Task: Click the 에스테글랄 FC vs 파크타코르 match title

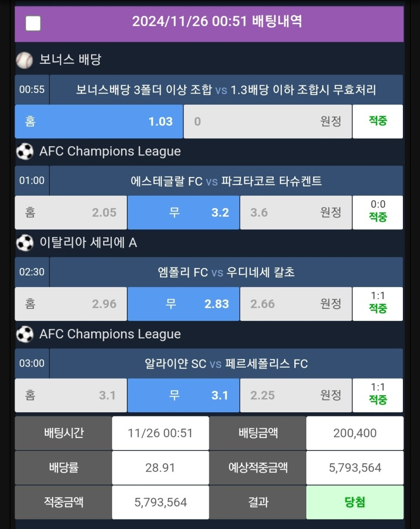Action: click(226, 181)
